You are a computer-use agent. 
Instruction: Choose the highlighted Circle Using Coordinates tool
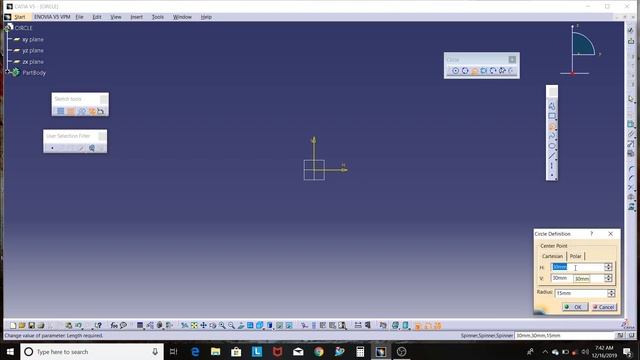474,71
